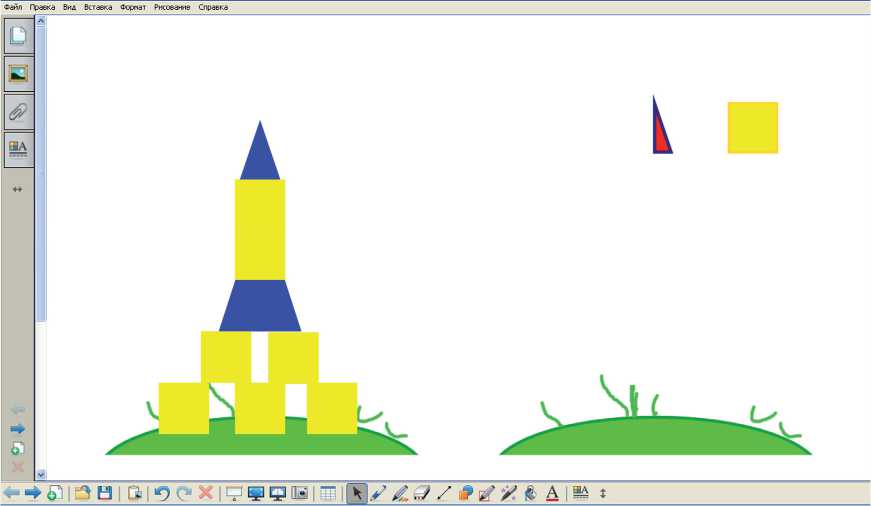Click scroll down arrow of sidebar scrollbar
The height and width of the screenshot is (506, 871).
pyautogui.click(x=41, y=473)
